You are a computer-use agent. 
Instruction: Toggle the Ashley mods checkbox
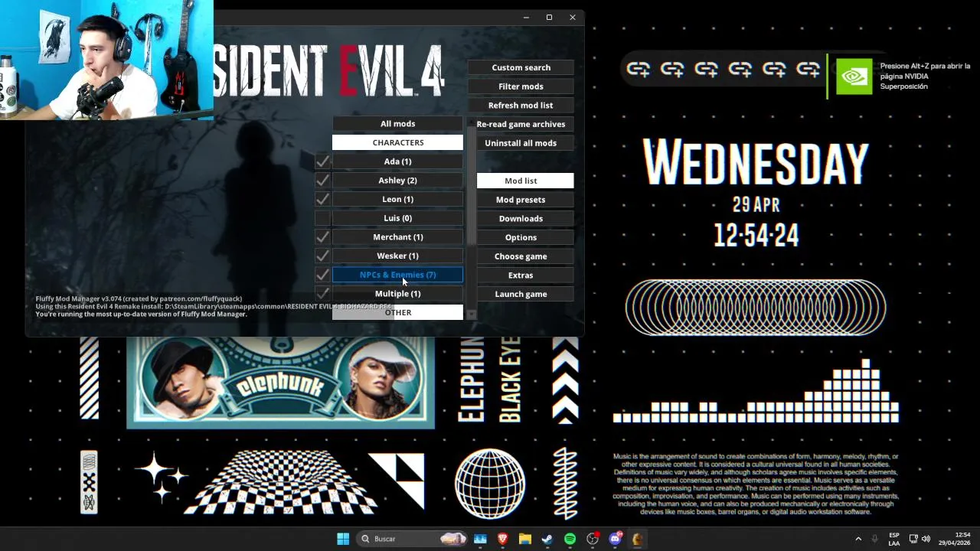pyautogui.click(x=322, y=181)
